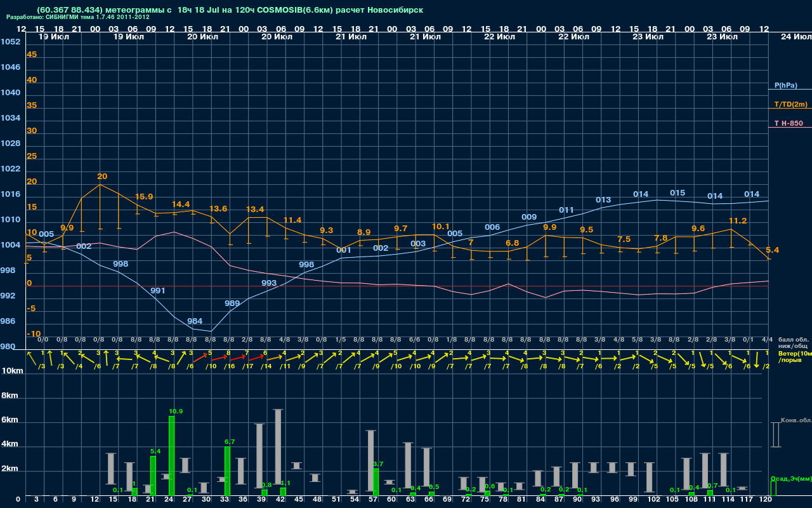Click the 6.8 temperature value

pos(512,243)
